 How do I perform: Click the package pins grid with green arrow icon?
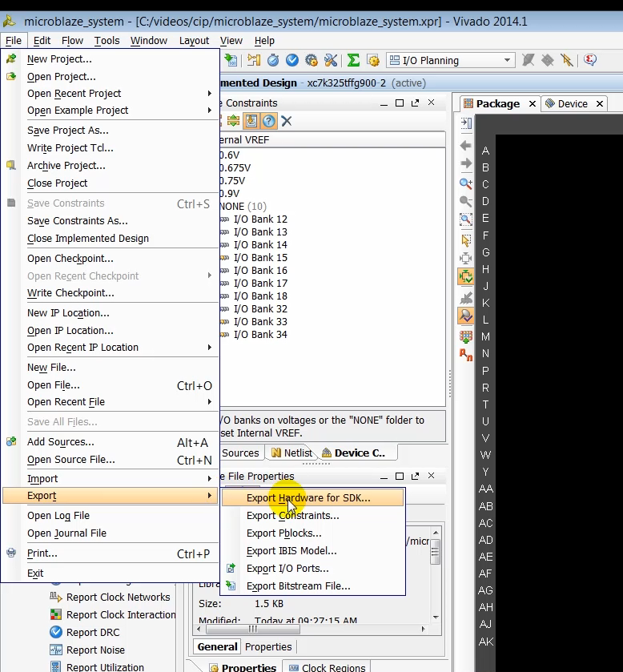pyautogui.click(x=466, y=336)
